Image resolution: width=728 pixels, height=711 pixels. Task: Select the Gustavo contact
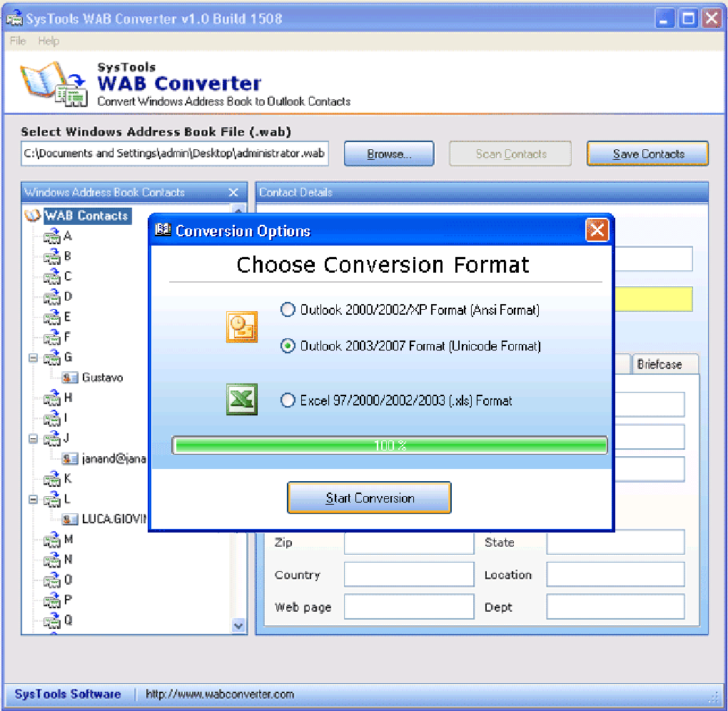(102, 378)
